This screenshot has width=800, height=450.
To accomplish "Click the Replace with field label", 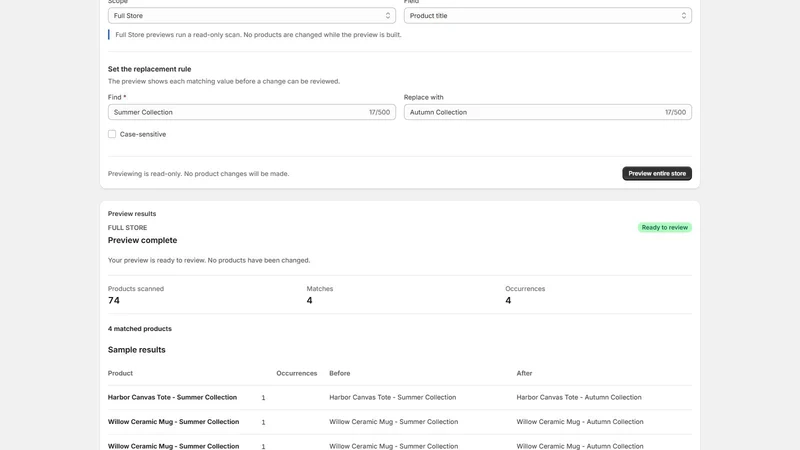I will pyautogui.click(x=423, y=97).
